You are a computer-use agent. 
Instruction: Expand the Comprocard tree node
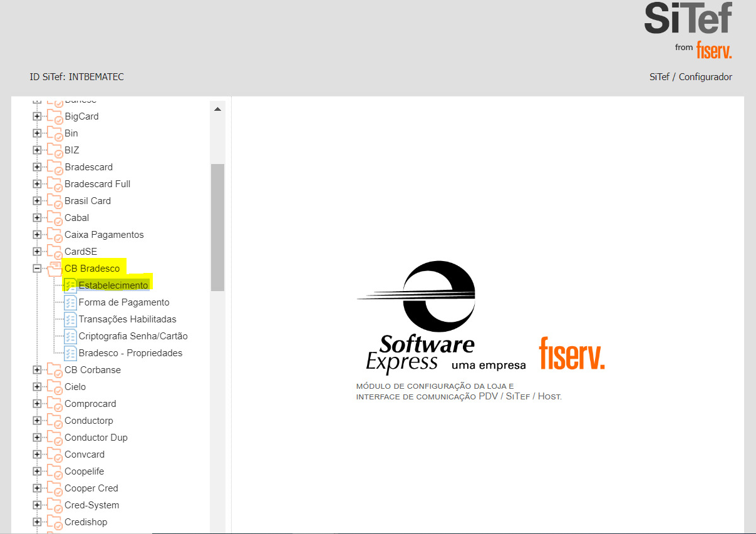[37, 404]
